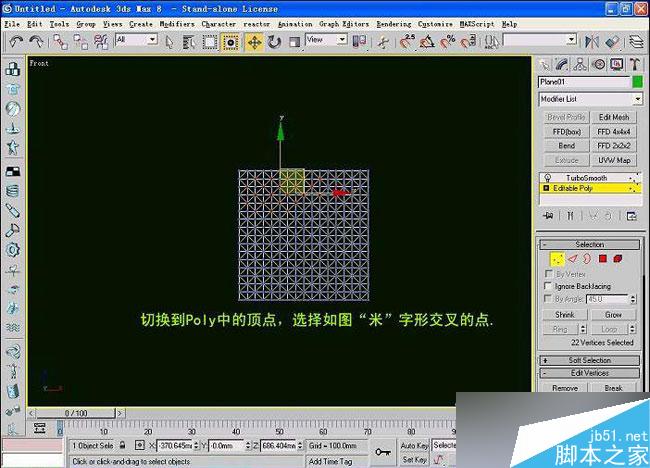Screen dimensions: 650x468
Task: Toggle the Angle Snap icon
Action: pos(427,41)
